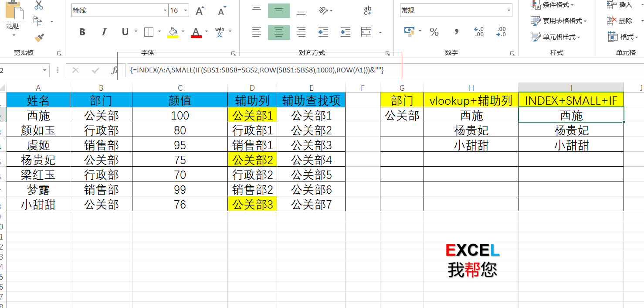This screenshot has height=308, width=644.
Task: Toggle Middle Align vertical alignment
Action: pyautogui.click(x=279, y=10)
